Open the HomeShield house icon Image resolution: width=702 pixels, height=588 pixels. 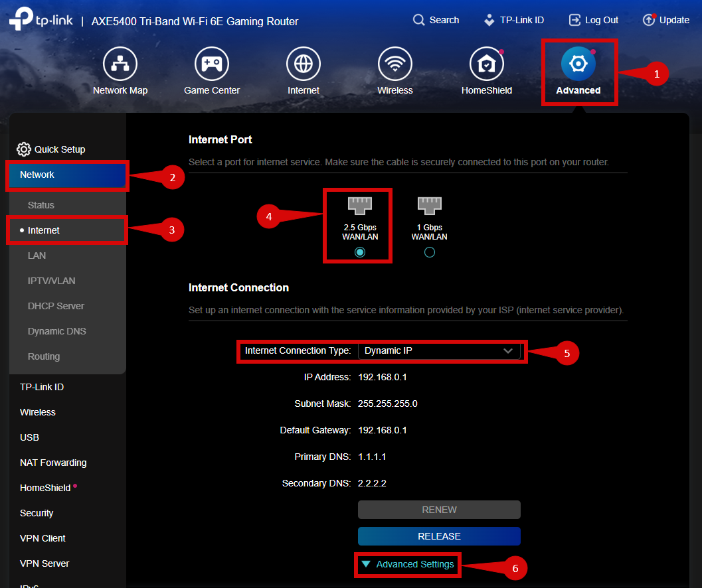point(487,64)
